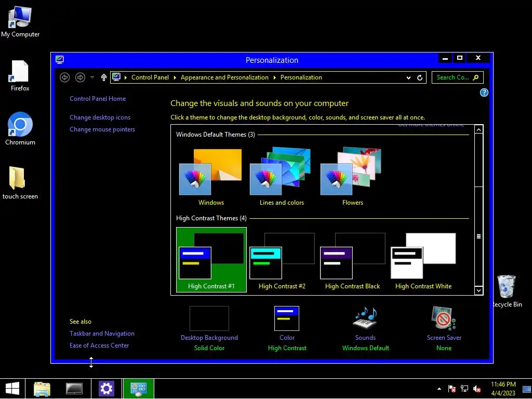532x399 pixels.
Task: Open Change desktop icons link
Action: [100, 117]
